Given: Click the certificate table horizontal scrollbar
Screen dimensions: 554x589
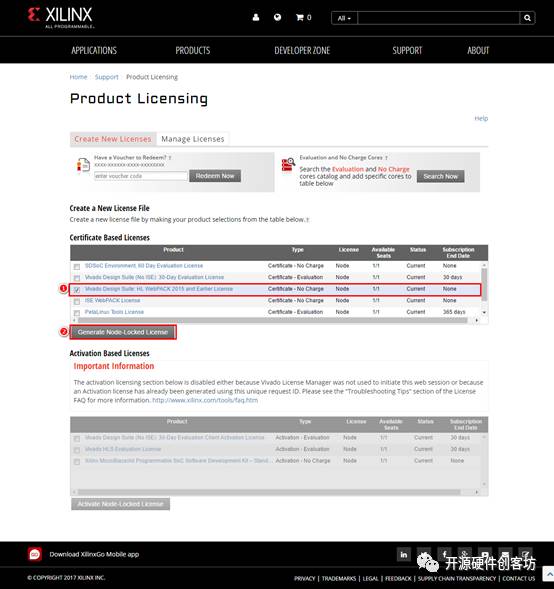Looking at the screenshot, I should (x=272, y=320).
